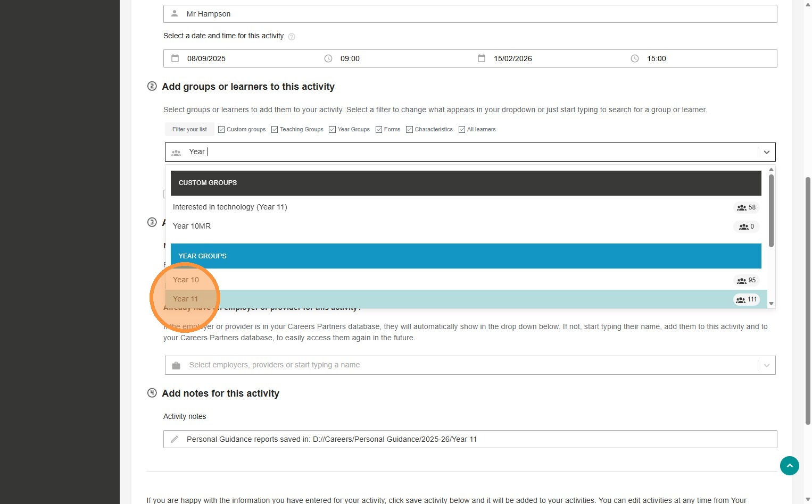The width and height of the screenshot is (812, 504).
Task: Expand the employers dropdown chevron
Action: point(767,365)
